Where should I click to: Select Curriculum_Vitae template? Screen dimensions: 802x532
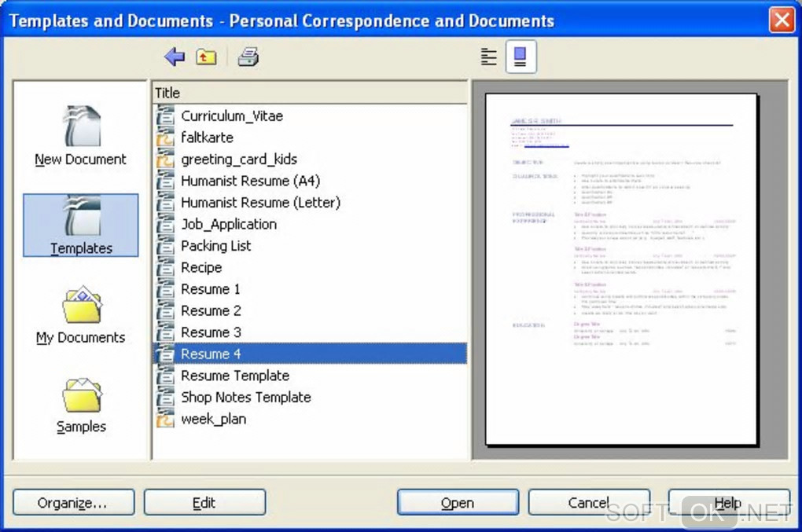(x=310, y=116)
